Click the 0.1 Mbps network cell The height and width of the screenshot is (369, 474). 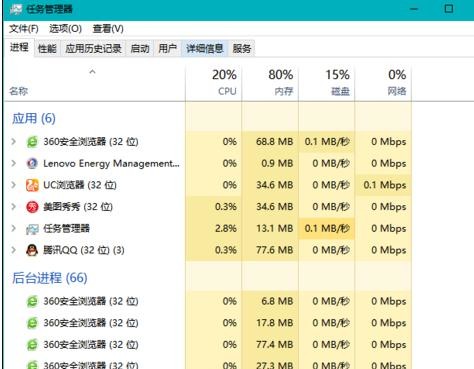coord(383,185)
